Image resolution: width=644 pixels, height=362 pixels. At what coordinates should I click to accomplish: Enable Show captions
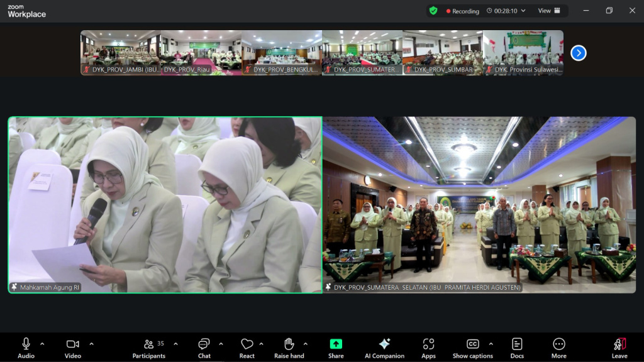coord(472,348)
